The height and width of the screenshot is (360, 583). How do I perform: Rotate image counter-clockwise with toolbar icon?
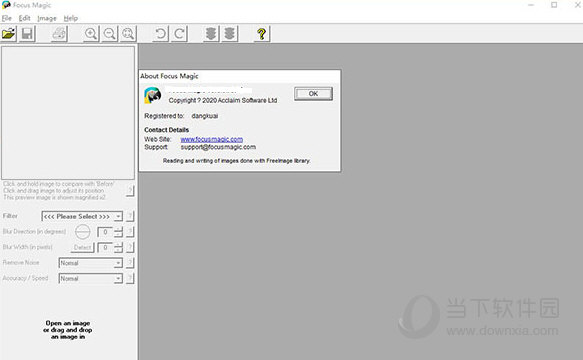click(161, 34)
